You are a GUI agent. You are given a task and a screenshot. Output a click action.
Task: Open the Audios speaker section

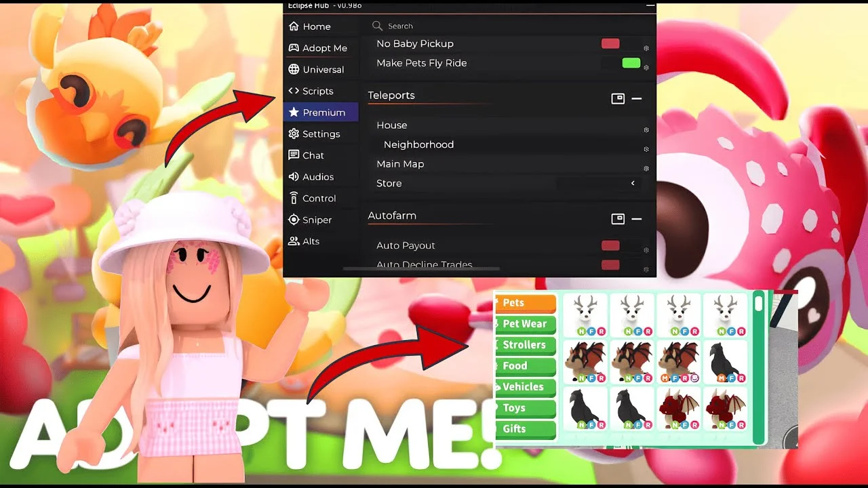(294, 177)
